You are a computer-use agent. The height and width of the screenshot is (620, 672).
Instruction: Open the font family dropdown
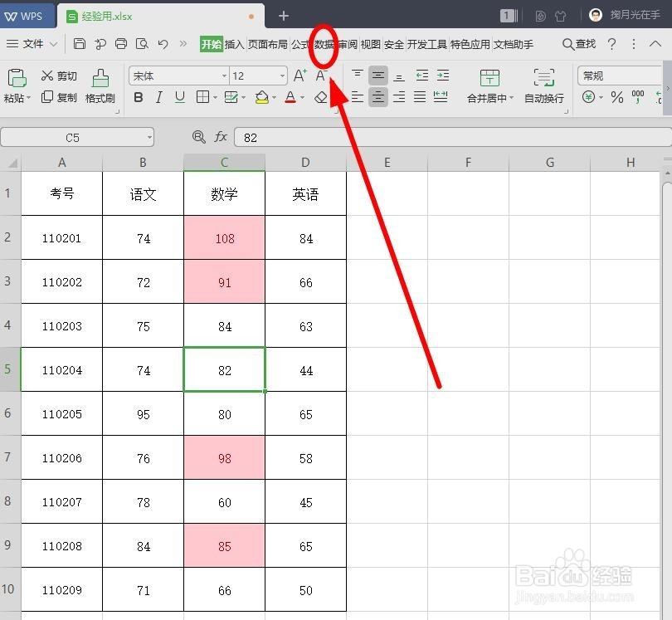tap(224, 75)
